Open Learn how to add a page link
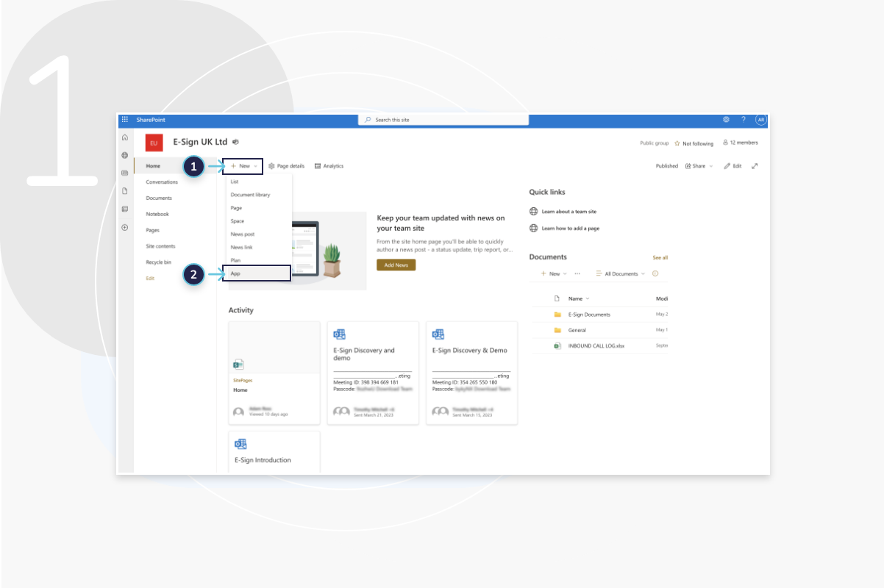884x588 pixels. tap(571, 229)
